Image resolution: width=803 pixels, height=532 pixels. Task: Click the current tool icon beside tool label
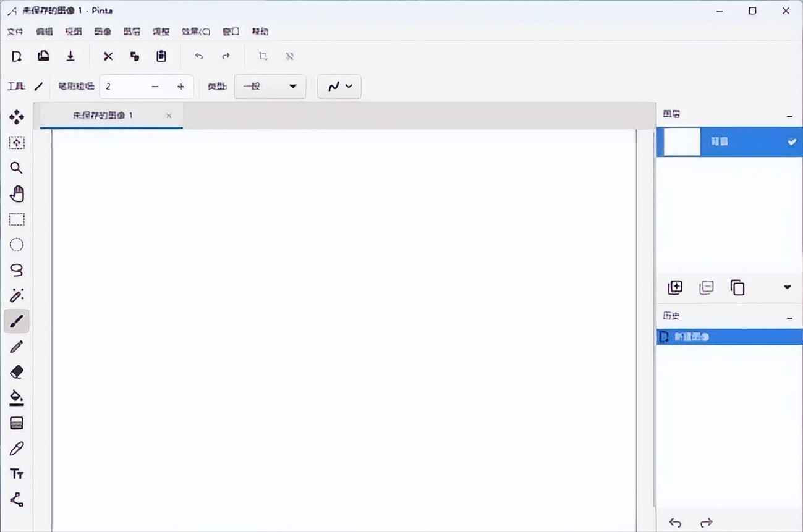(38, 87)
